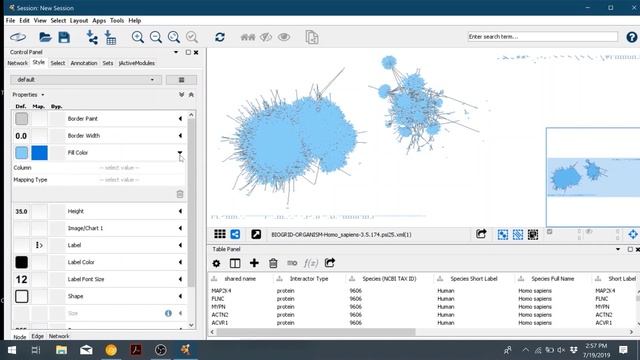Open the Layout menu
Viewport: 640px width, 360px height.
click(79, 20)
